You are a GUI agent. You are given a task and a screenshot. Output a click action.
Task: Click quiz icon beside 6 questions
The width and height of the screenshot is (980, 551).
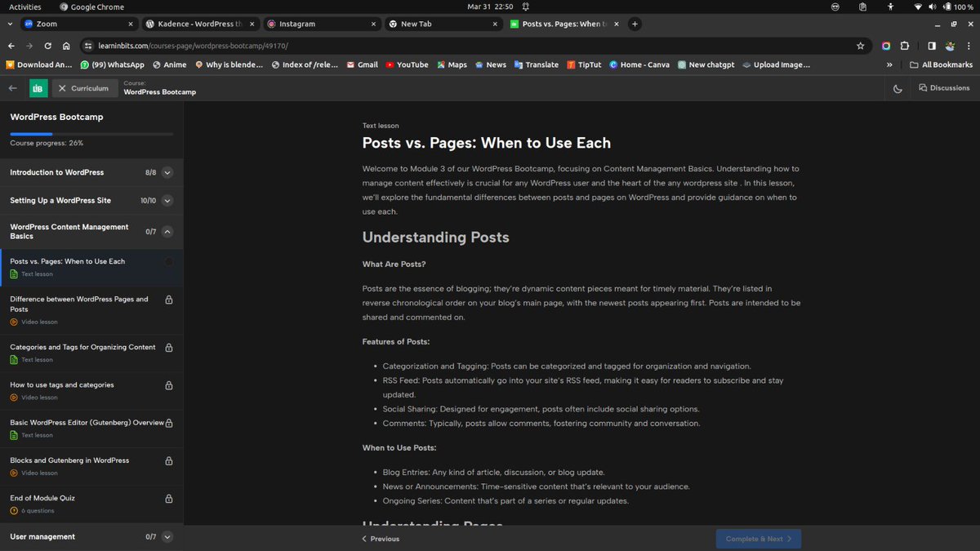[x=14, y=511]
